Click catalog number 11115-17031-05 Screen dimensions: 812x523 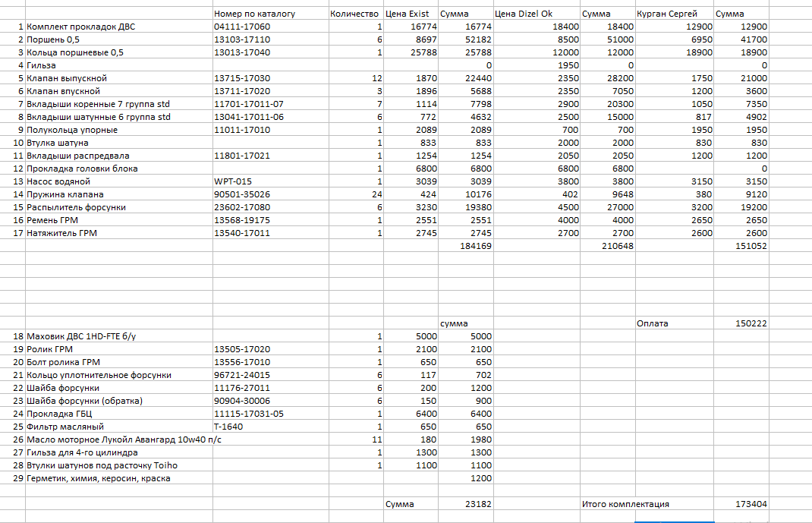[271, 414]
